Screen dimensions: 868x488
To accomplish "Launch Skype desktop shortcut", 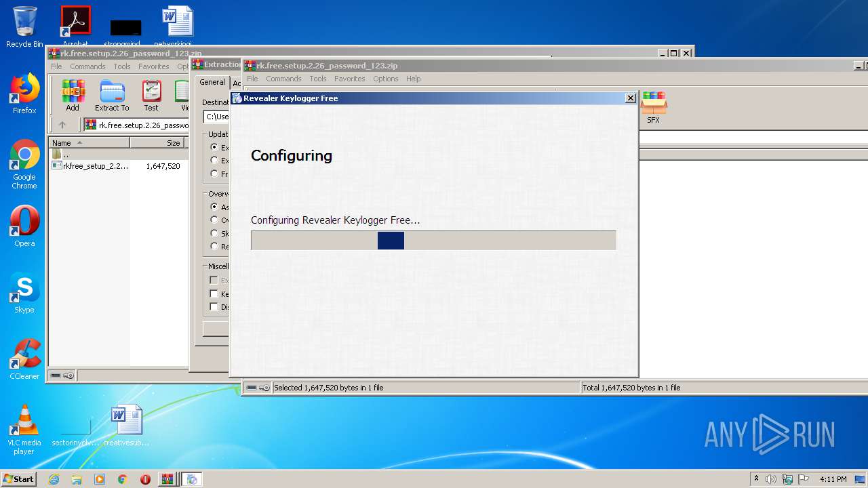I will click(24, 293).
